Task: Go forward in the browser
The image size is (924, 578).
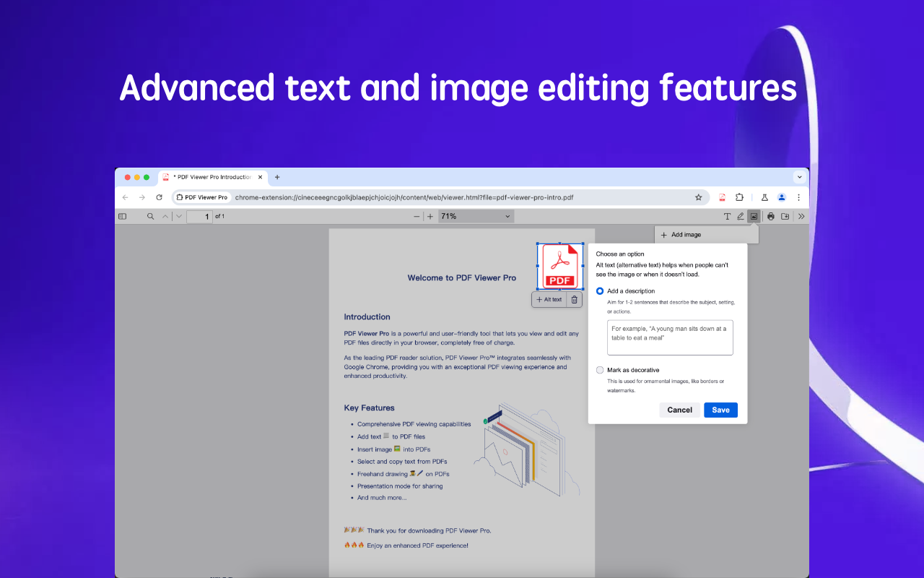Action: tap(142, 197)
